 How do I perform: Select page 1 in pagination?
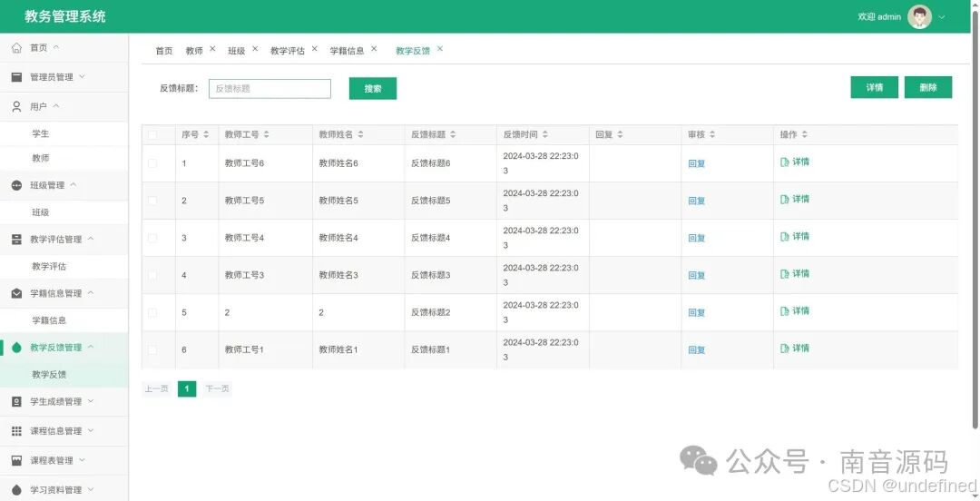click(187, 389)
